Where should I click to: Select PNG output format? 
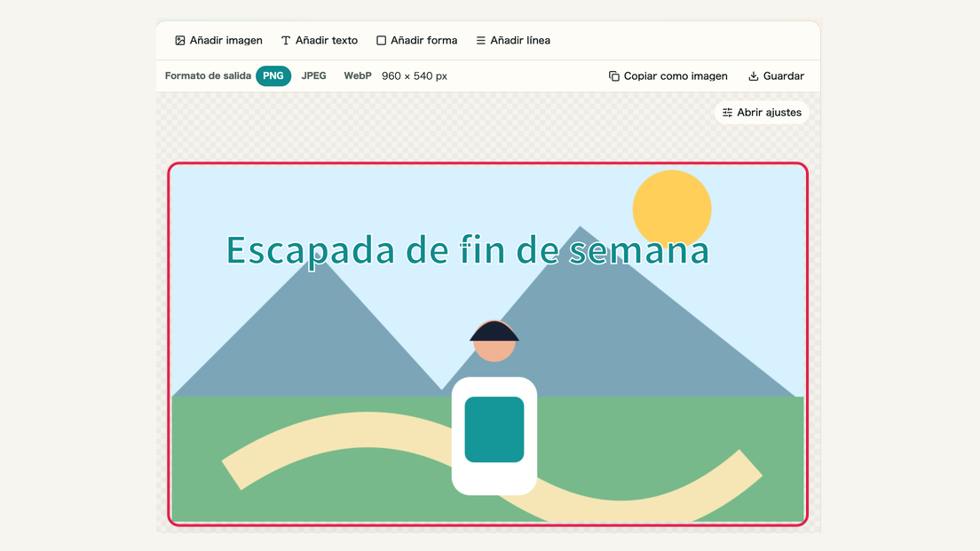pos(273,75)
